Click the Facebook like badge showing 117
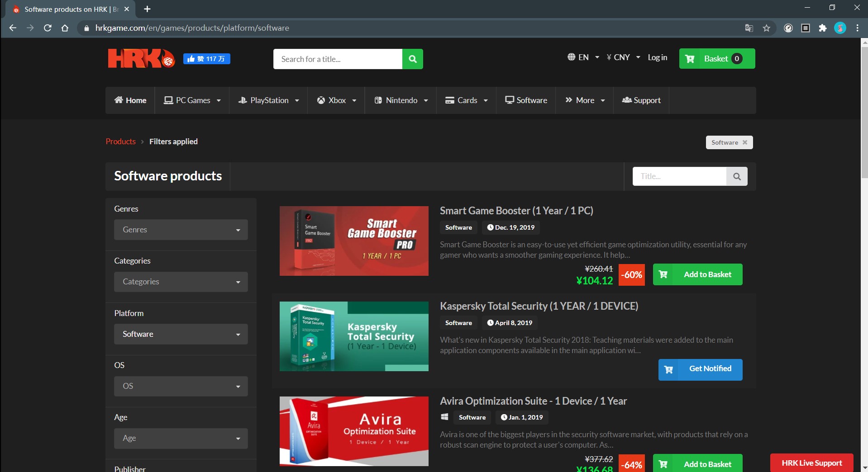 [206, 59]
